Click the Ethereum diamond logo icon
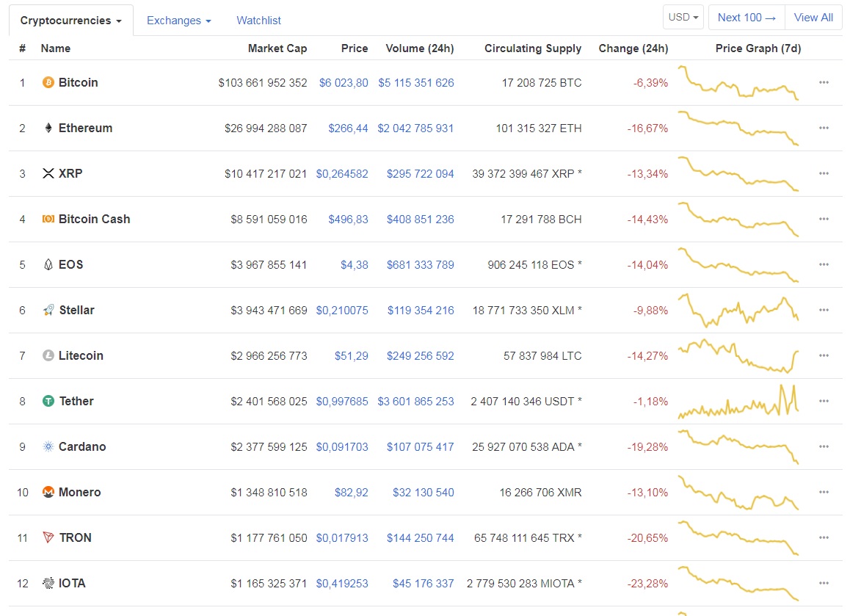Image resolution: width=850 pixels, height=616 pixels. pyautogui.click(x=48, y=128)
